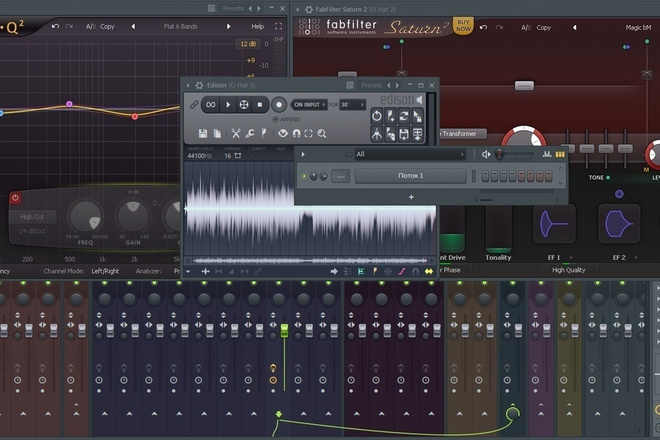Toggle loop playback in Edison
The image size is (660, 440).
(x=210, y=104)
